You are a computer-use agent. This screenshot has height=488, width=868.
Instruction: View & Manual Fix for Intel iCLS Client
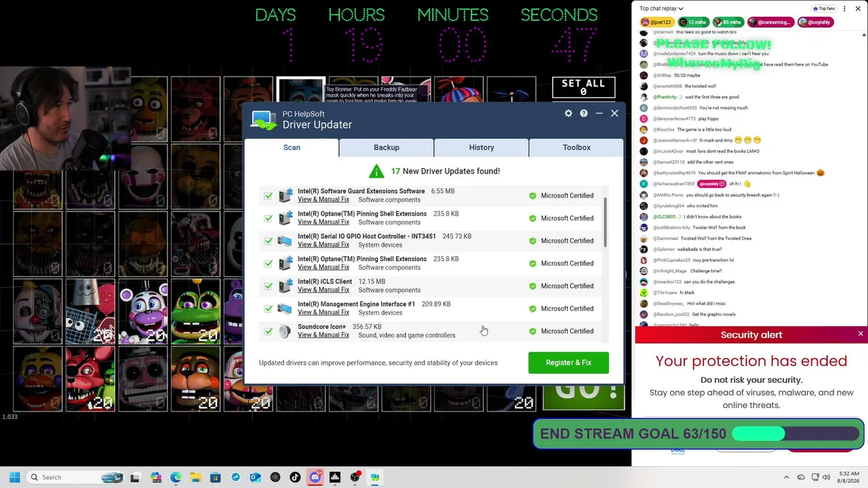323,290
